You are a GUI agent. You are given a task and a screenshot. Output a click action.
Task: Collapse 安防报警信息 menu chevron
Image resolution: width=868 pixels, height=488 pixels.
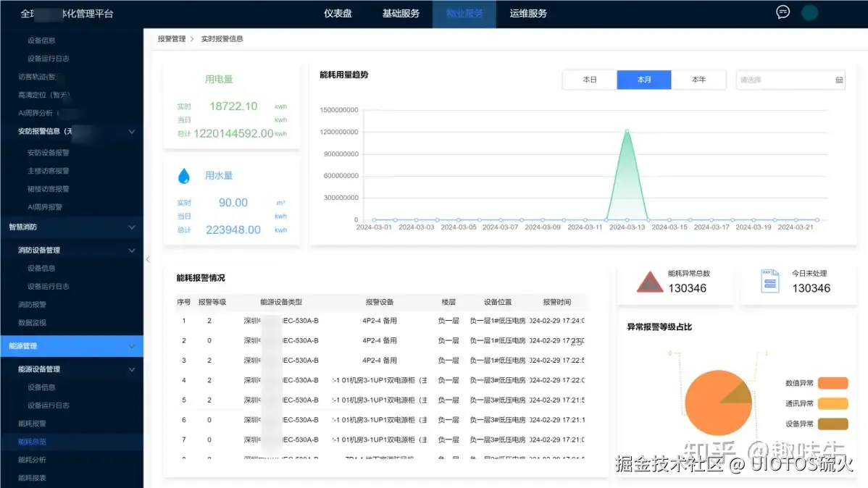point(132,132)
